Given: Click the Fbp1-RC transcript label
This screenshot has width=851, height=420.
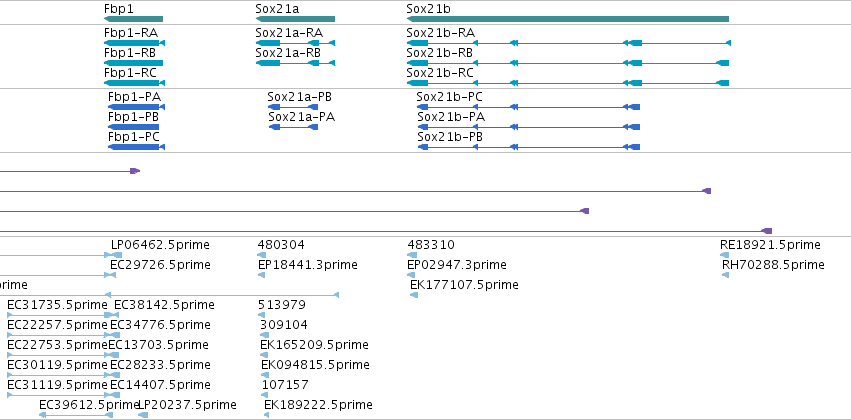Looking at the screenshot, I should 130,73.
